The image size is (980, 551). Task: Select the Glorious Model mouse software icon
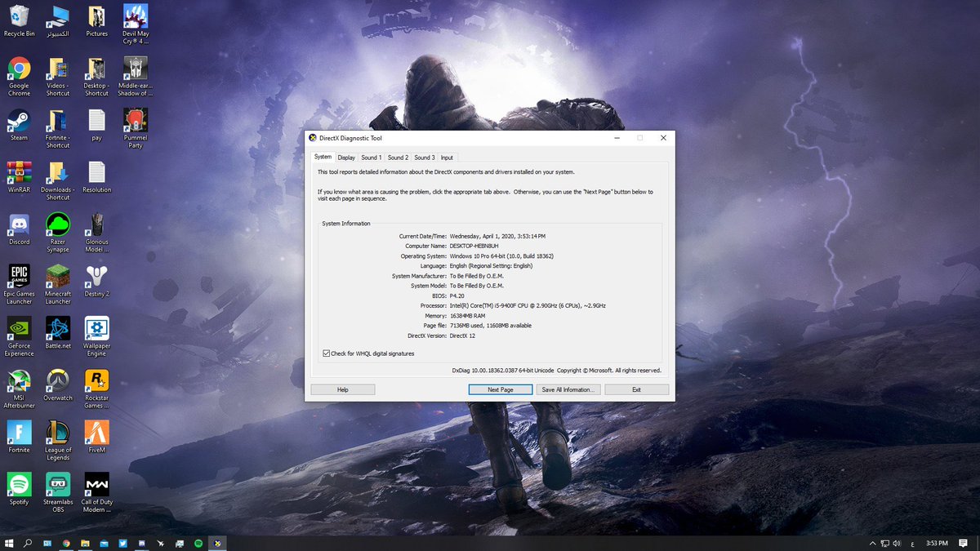point(96,233)
